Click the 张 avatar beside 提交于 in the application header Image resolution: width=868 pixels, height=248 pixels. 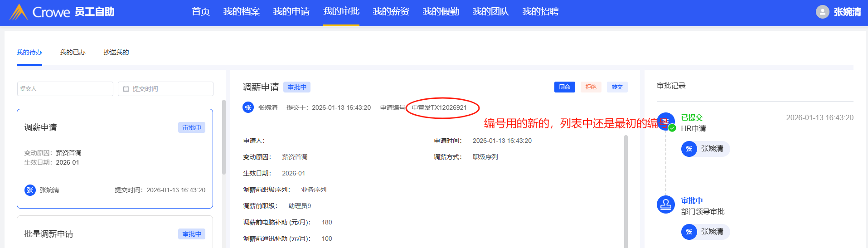248,107
